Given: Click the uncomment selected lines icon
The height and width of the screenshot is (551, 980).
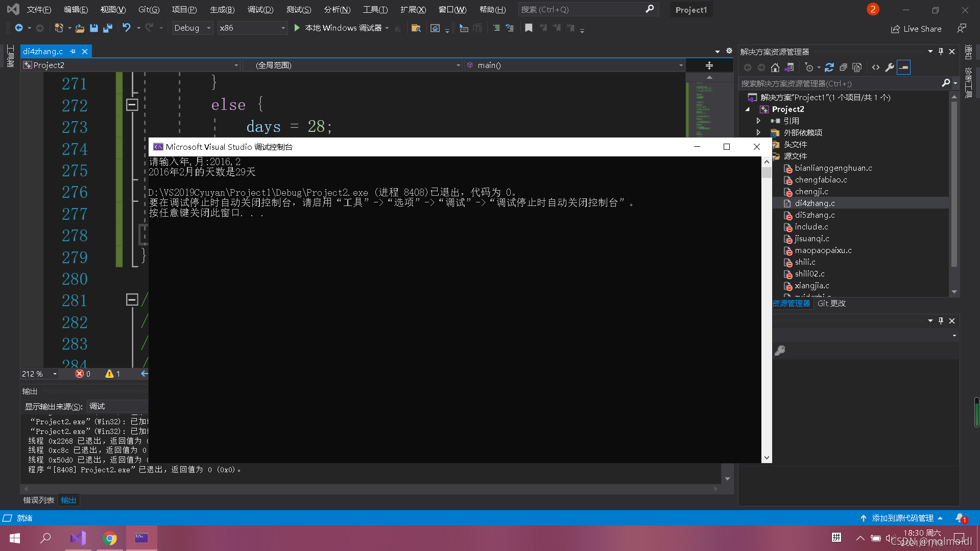Looking at the screenshot, I should click(510, 28).
